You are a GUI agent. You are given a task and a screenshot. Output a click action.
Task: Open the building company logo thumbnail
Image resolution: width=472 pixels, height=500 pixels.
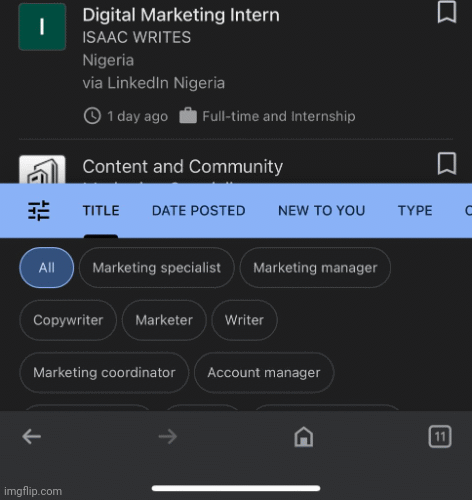42,169
